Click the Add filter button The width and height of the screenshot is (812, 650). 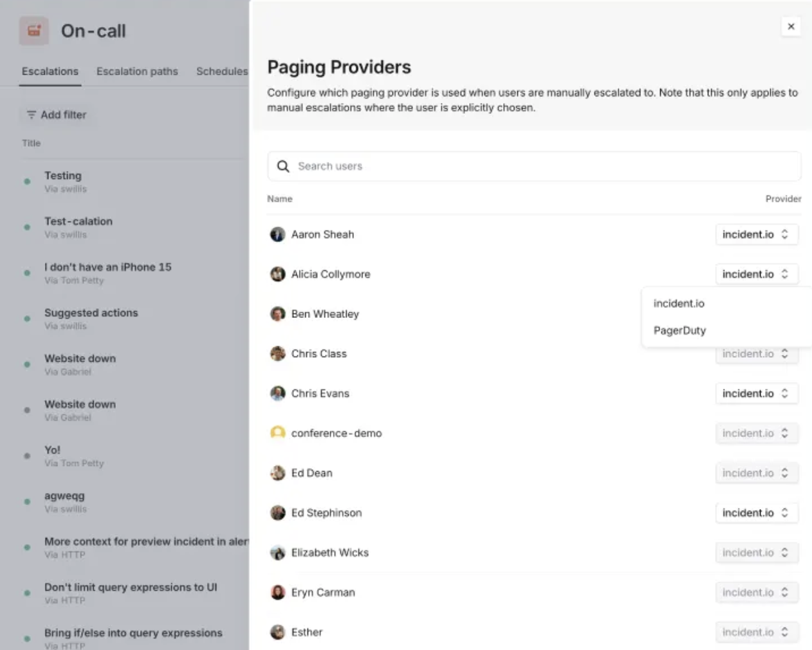(x=57, y=115)
